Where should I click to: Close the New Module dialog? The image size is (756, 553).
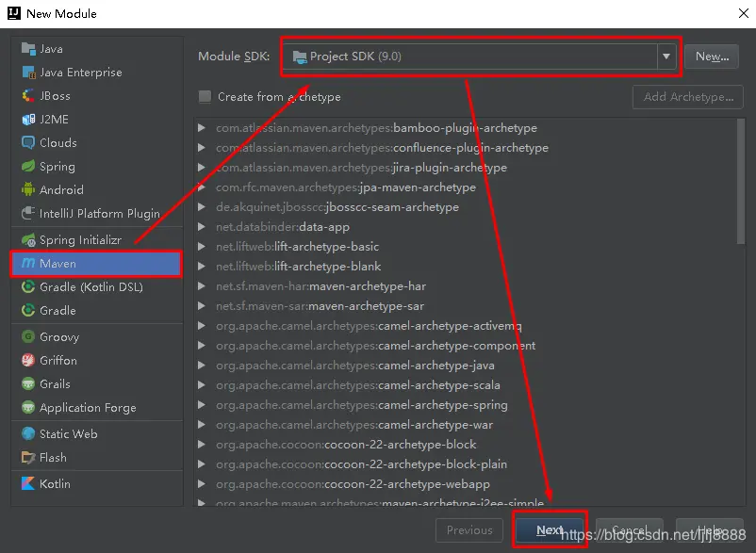point(744,13)
